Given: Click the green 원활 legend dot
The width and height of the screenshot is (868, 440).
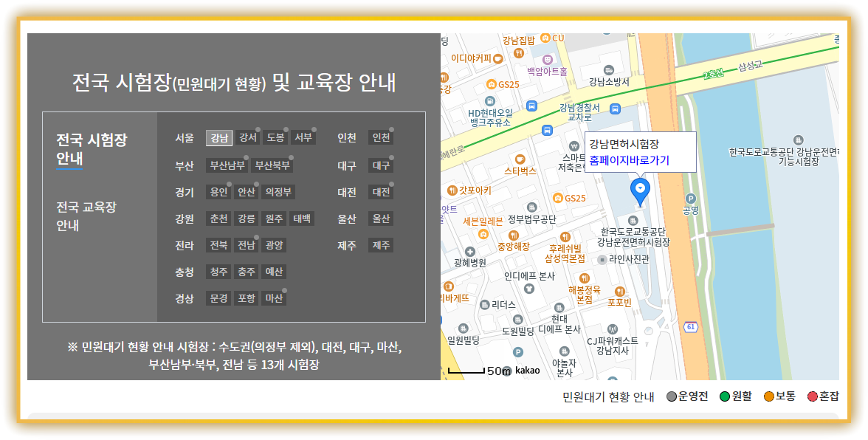Looking at the screenshot, I should (725, 397).
